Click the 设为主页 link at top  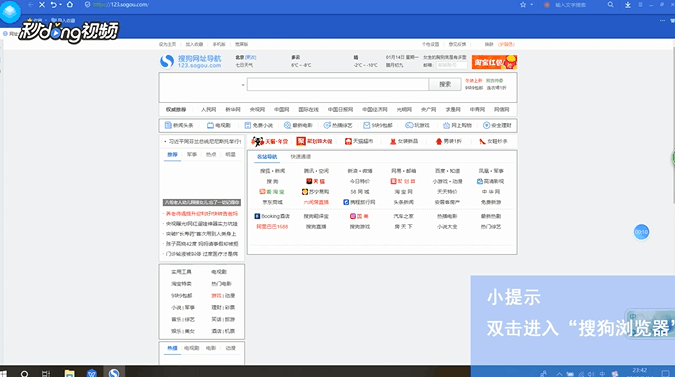[x=167, y=44]
